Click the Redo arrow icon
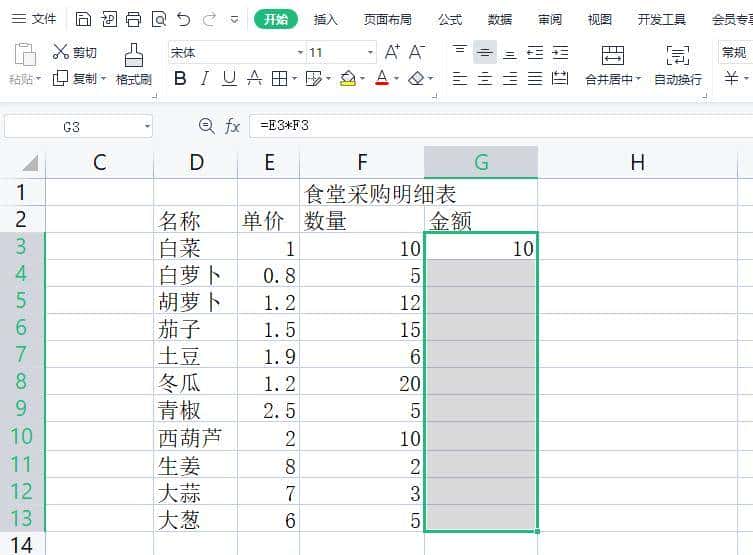The width and height of the screenshot is (753, 555). 209,19
